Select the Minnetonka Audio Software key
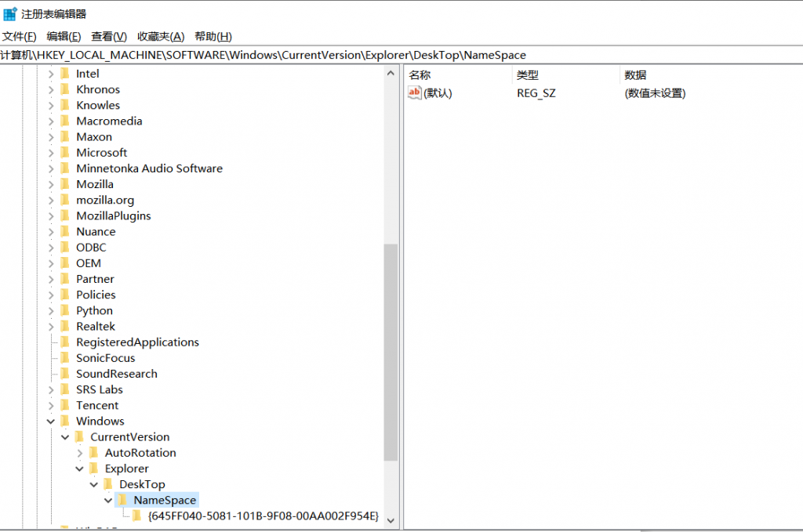This screenshot has height=532, width=803. (x=149, y=168)
